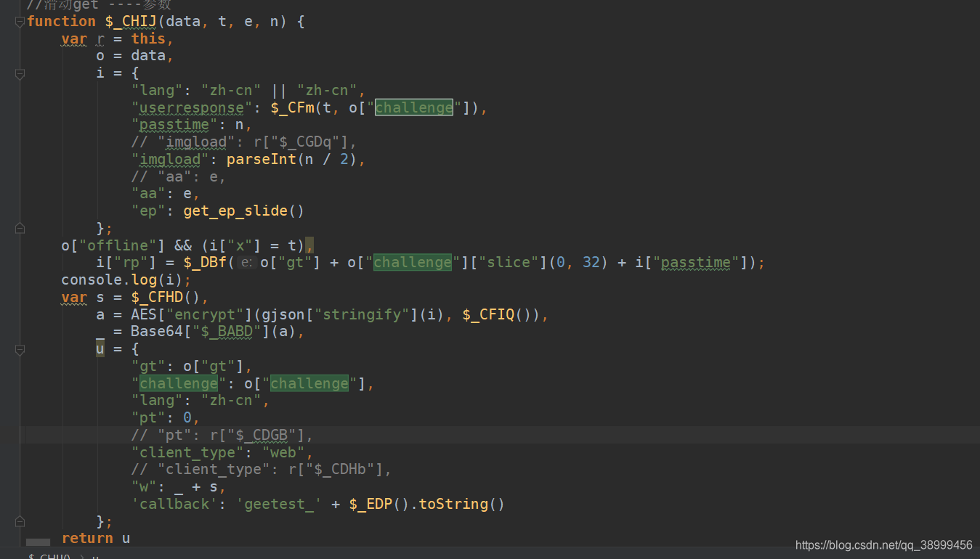980x559 pixels.
Task: Click the $_DBf function call
Action: tap(205, 263)
